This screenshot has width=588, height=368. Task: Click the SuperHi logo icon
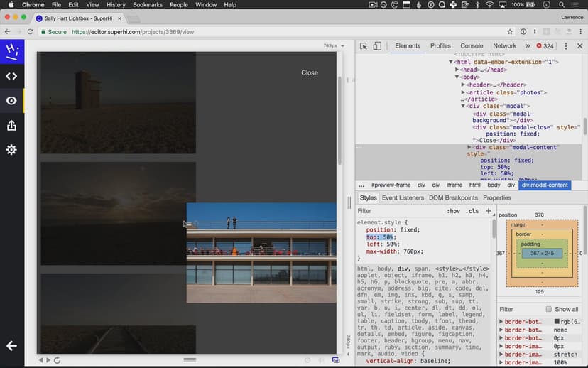click(11, 51)
